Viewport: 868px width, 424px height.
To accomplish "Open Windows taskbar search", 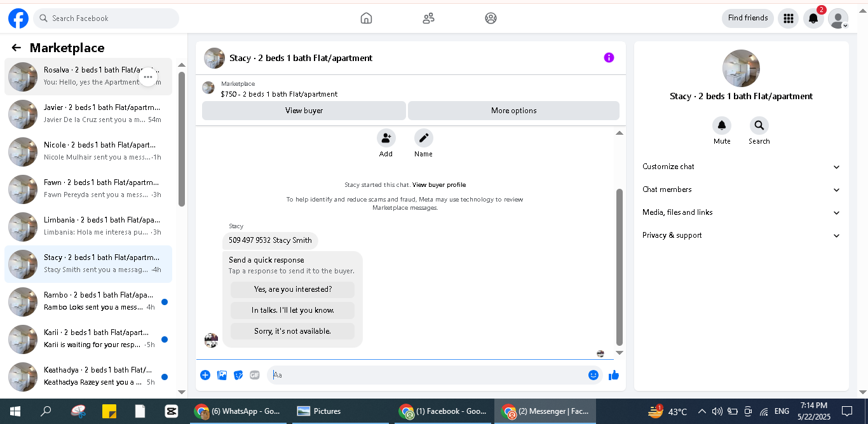I will click(x=46, y=411).
